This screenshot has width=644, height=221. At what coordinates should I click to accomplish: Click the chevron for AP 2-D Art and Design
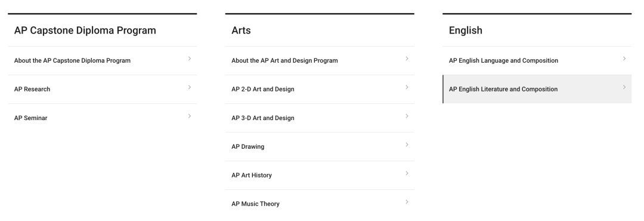[407, 87]
